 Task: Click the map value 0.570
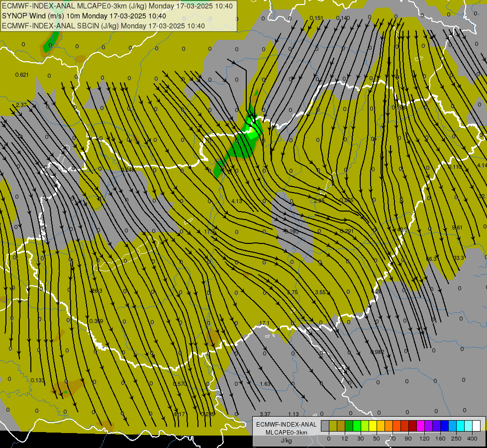tap(180, 384)
